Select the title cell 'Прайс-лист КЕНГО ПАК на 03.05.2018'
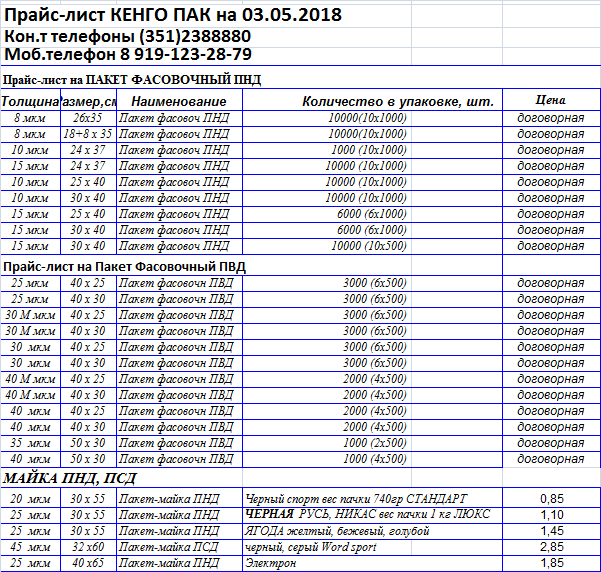601x572 pixels. point(172,15)
